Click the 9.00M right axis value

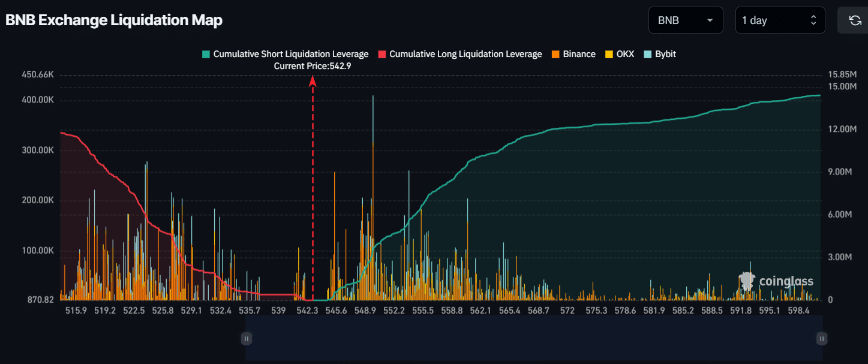(x=840, y=172)
